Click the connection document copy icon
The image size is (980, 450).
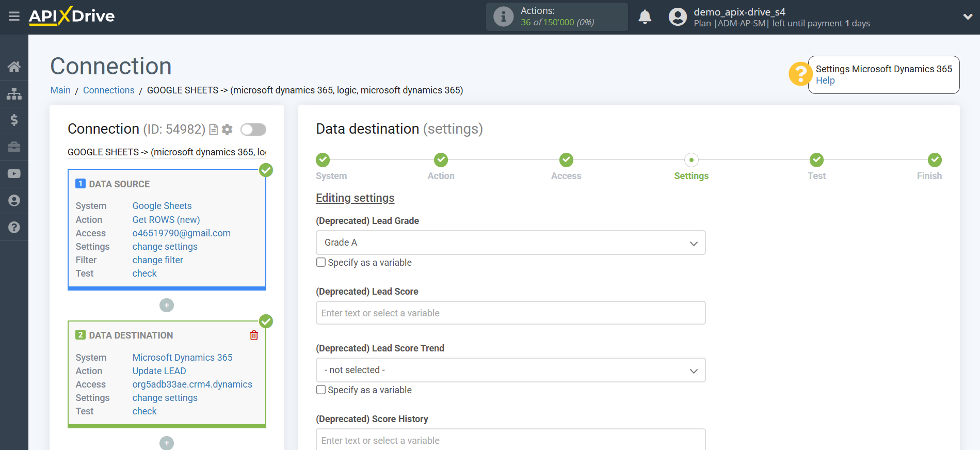coord(213,130)
